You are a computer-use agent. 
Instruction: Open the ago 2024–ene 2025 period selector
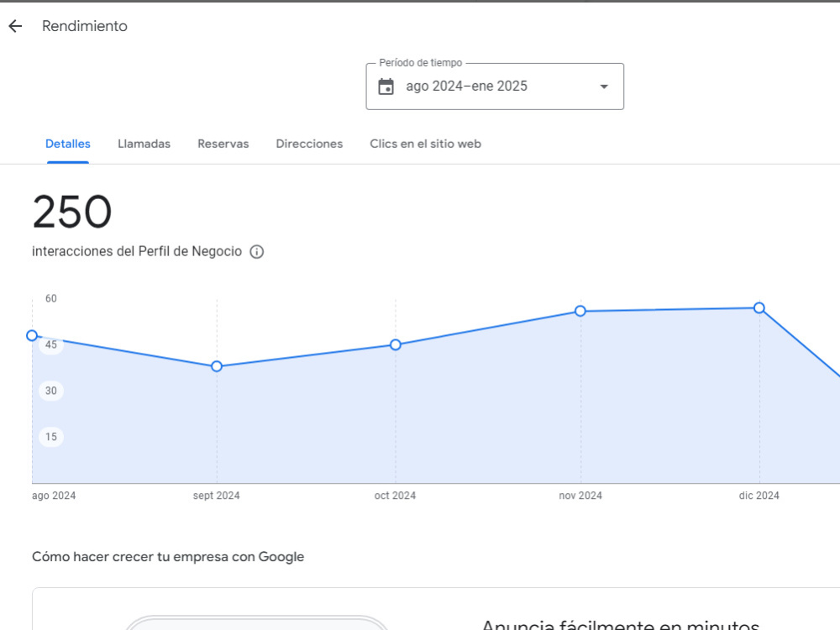pos(495,87)
